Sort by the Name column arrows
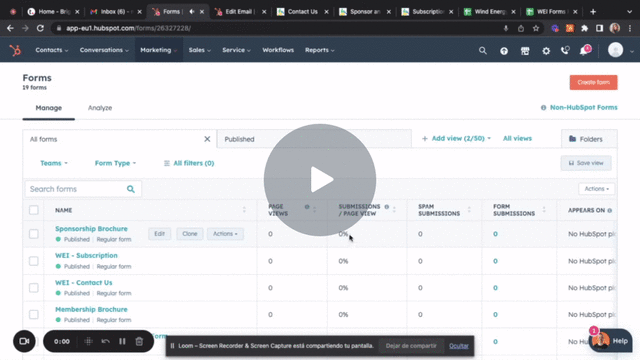Image resolution: width=640 pixels, height=360 pixels. pos(244,210)
